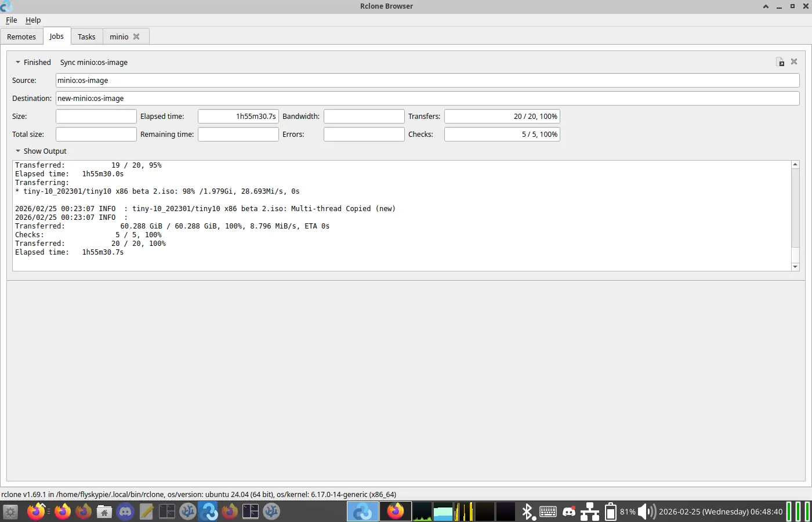Click the Bluetooth tray icon
This screenshot has width=812, height=522.
tap(527, 512)
